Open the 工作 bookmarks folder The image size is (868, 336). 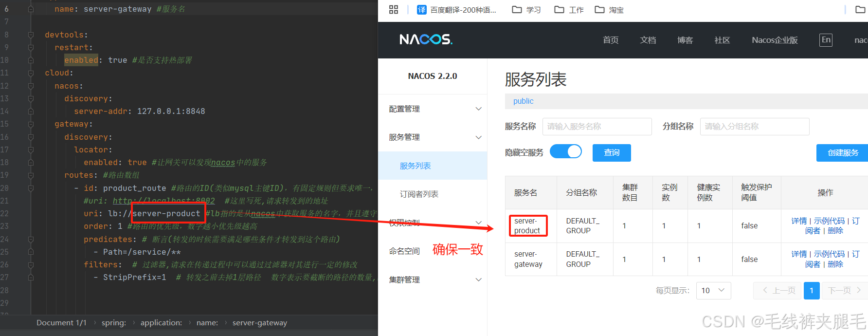(569, 10)
